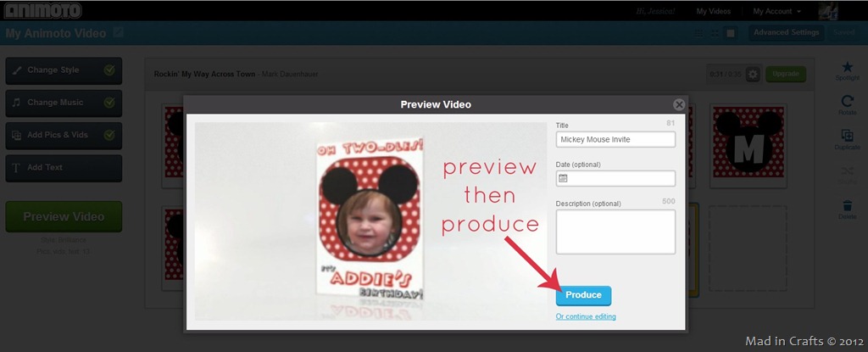Click the Date optional input field
Image resolution: width=868 pixels, height=352 pixels.
(615, 178)
